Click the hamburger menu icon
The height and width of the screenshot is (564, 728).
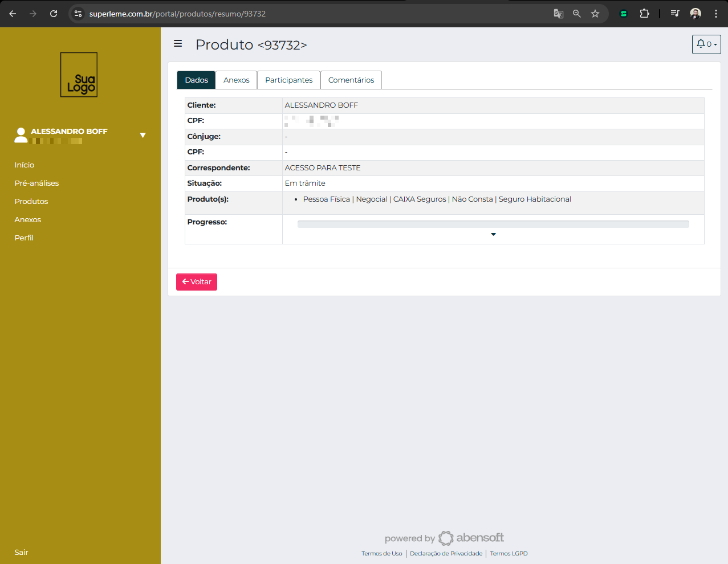pyautogui.click(x=178, y=44)
